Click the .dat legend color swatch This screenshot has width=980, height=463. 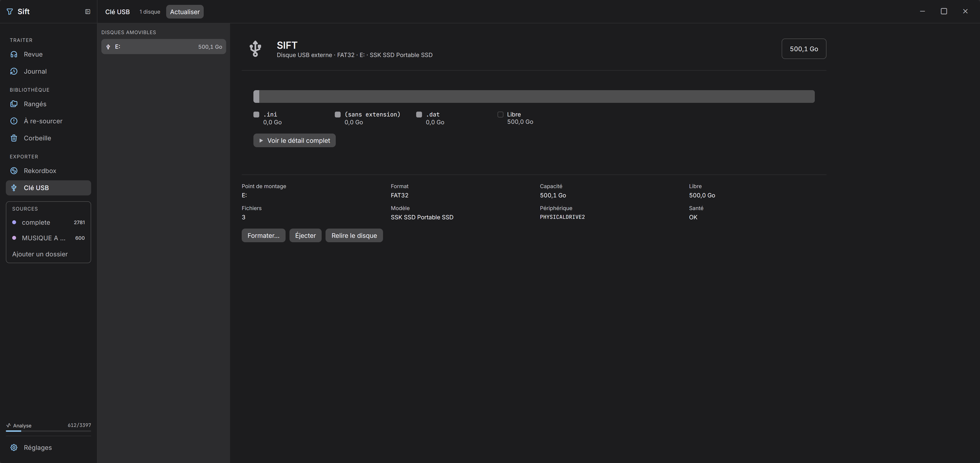(419, 115)
